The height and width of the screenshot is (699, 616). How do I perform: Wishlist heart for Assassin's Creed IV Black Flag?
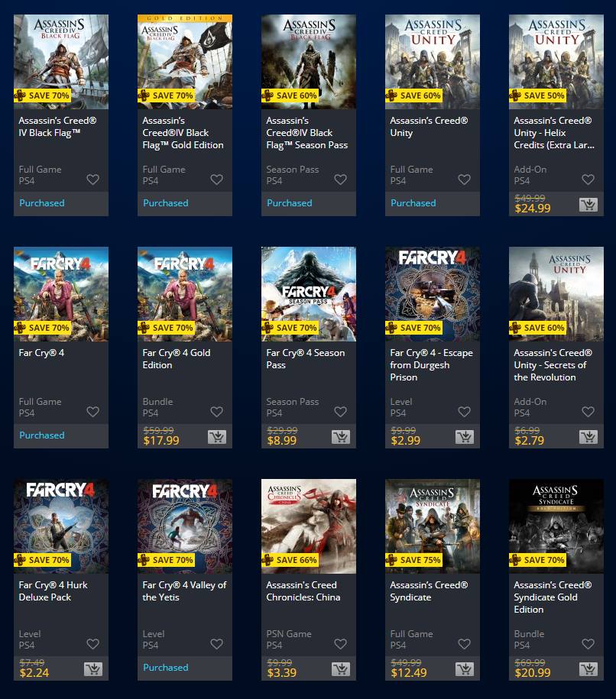[x=92, y=180]
